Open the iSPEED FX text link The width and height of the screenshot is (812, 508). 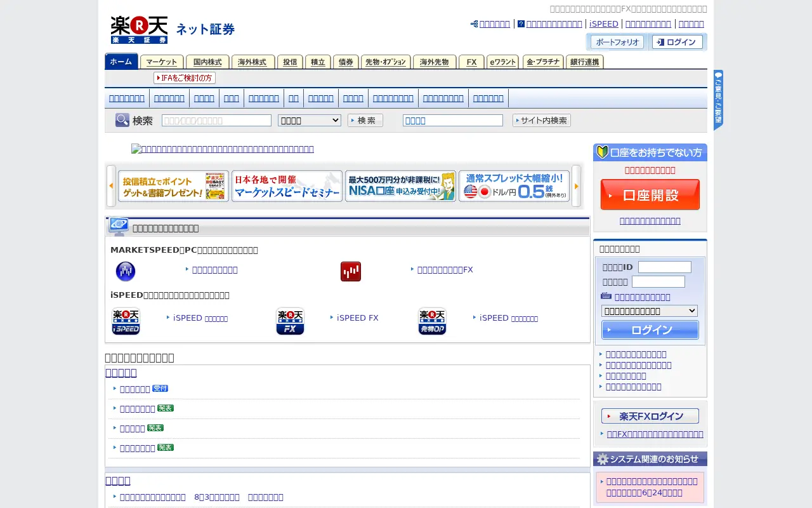click(358, 317)
